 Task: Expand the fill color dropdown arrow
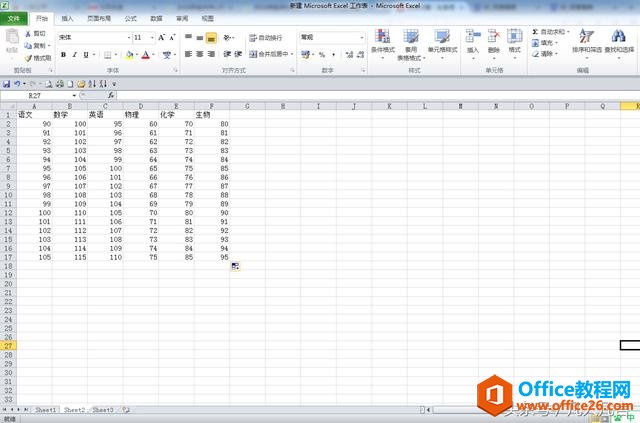click(x=137, y=54)
